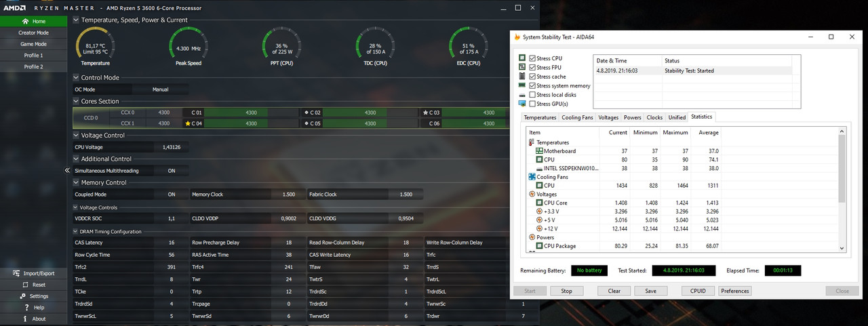868x326 pixels.
Task: Select Profile 1 in sidebar
Action: pos(33,56)
